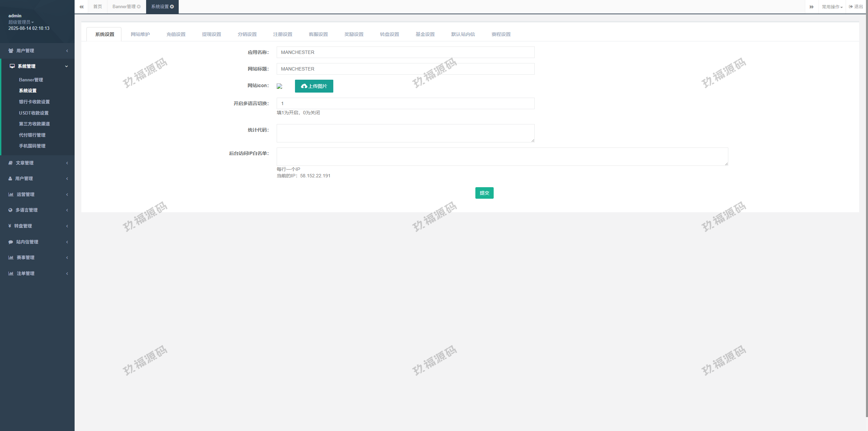Click the chat bubble icon beside 站内信管理
The image size is (868, 431).
11,242
